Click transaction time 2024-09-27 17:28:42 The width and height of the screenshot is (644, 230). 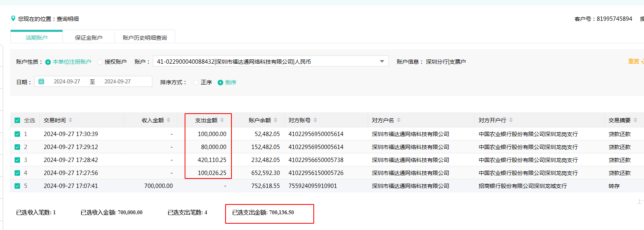[x=71, y=160]
